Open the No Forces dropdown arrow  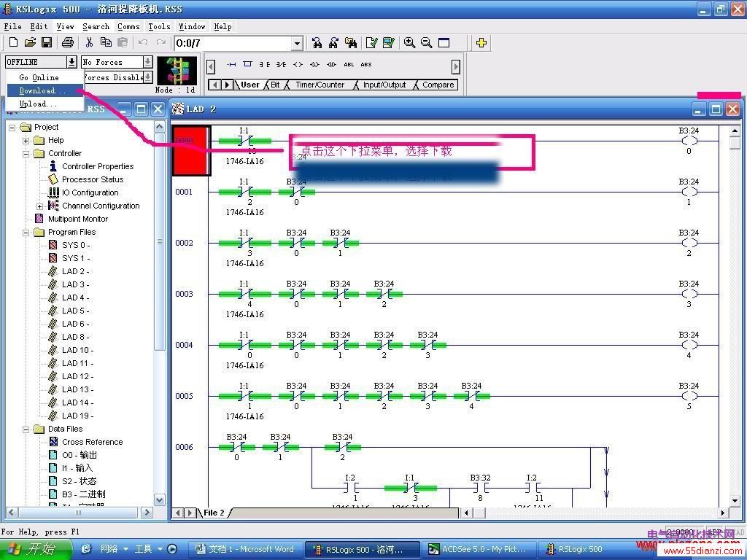(147, 62)
